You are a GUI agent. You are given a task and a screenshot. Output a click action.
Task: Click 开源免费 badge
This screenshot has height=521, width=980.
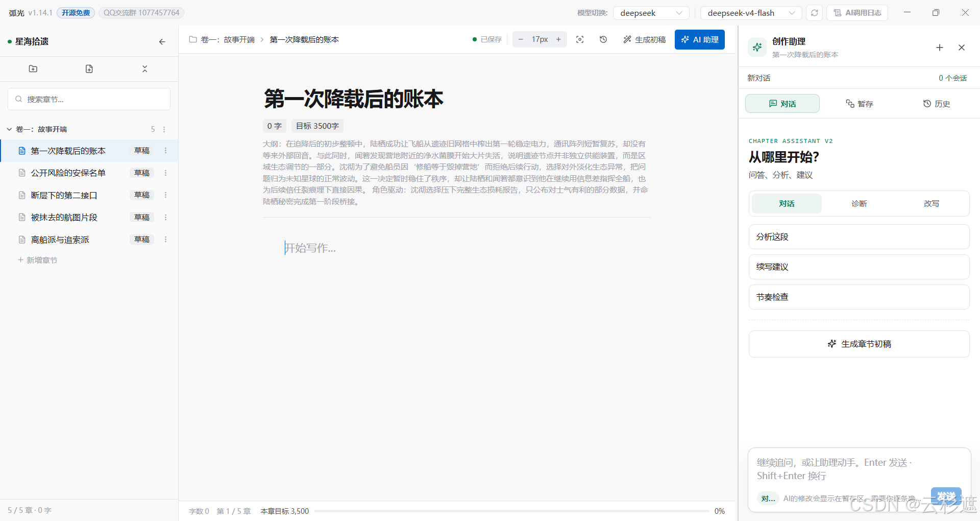click(76, 13)
